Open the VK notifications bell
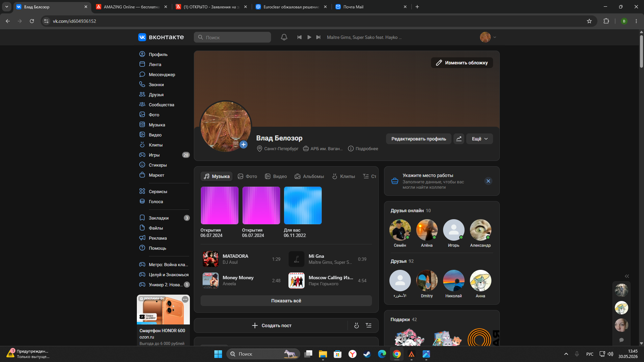This screenshot has width=644, height=362. (x=284, y=37)
